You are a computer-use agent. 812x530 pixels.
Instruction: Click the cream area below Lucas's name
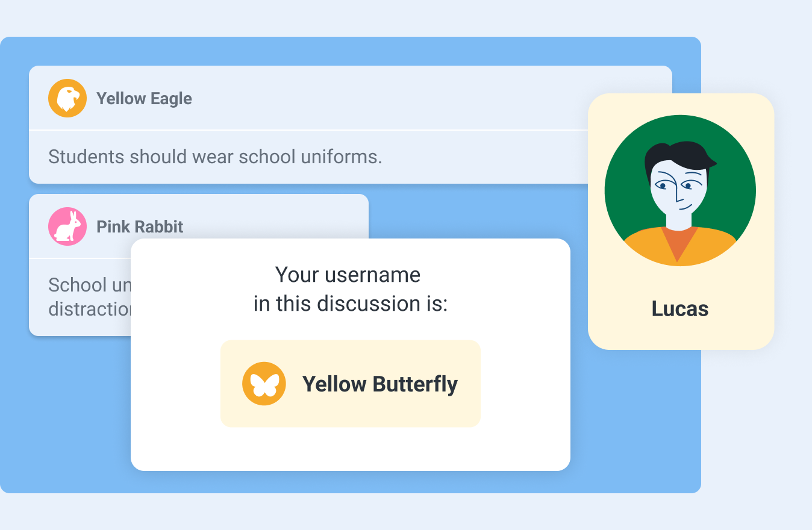tap(680, 335)
